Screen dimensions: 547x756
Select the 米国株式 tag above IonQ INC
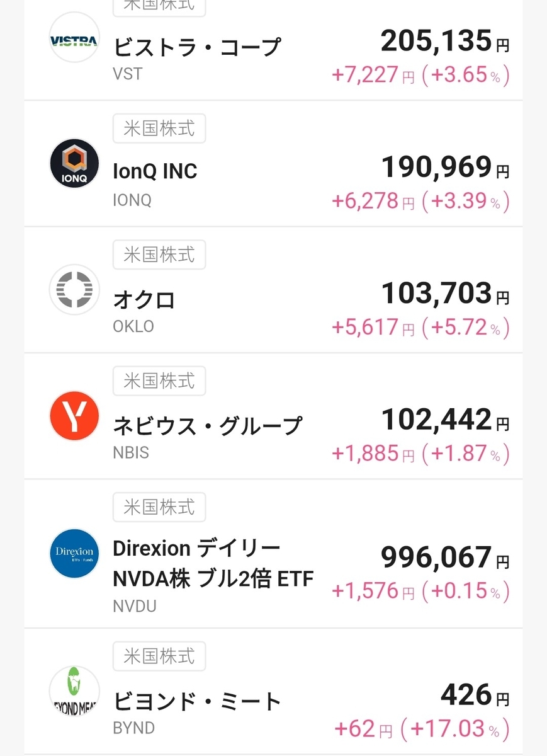pos(159,129)
